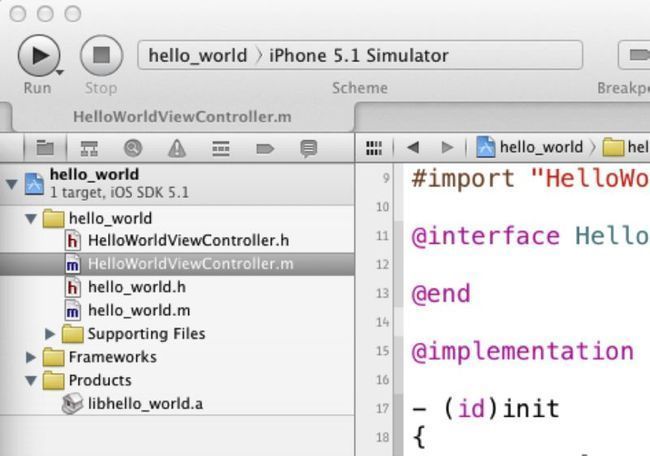Image resolution: width=650 pixels, height=456 pixels.
Task: Click line number 15 in gutter
Action: click(x=382, y=351)
